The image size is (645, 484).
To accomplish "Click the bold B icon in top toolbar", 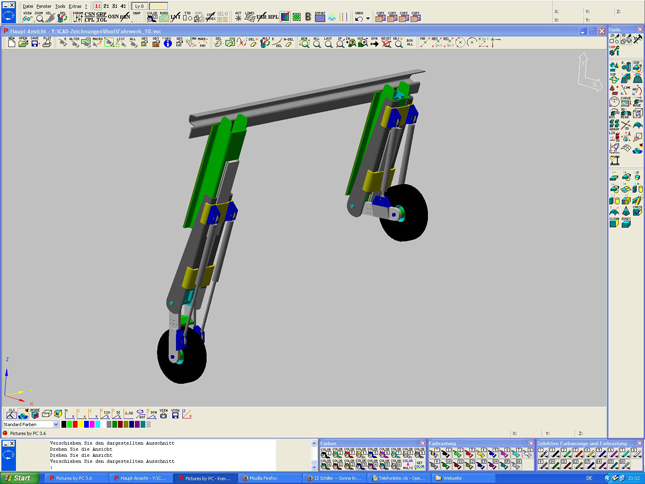I will (x=307, y=17).
